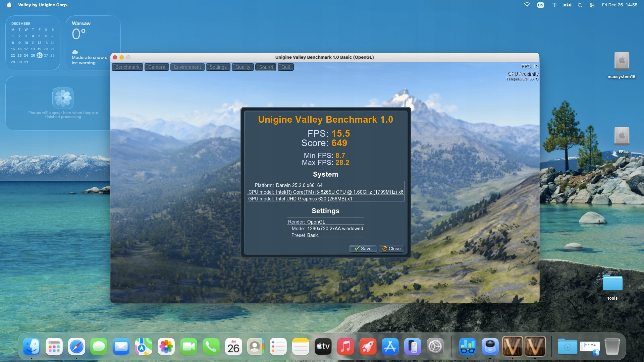Open the Apple menu
Image resolution: width=644 pixels, height=362 pixels.
click(x=9, y=5)
